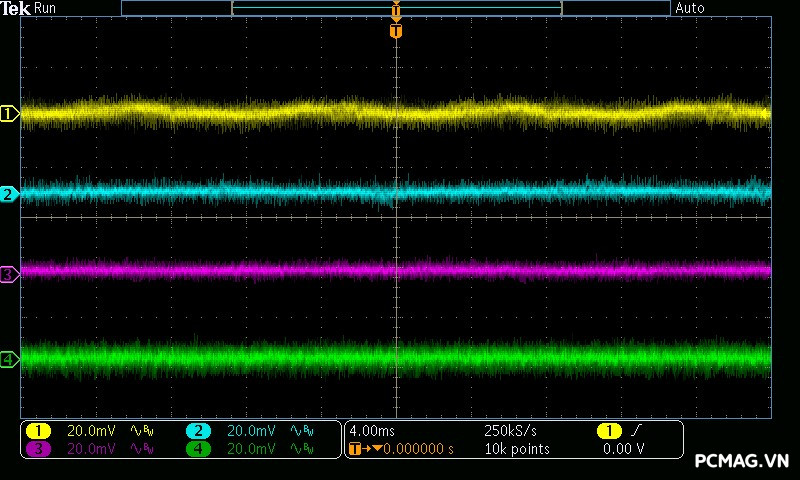Click the yellow channel 1 badge in readout
Screen dimensions: 800x480
point(38,431)
